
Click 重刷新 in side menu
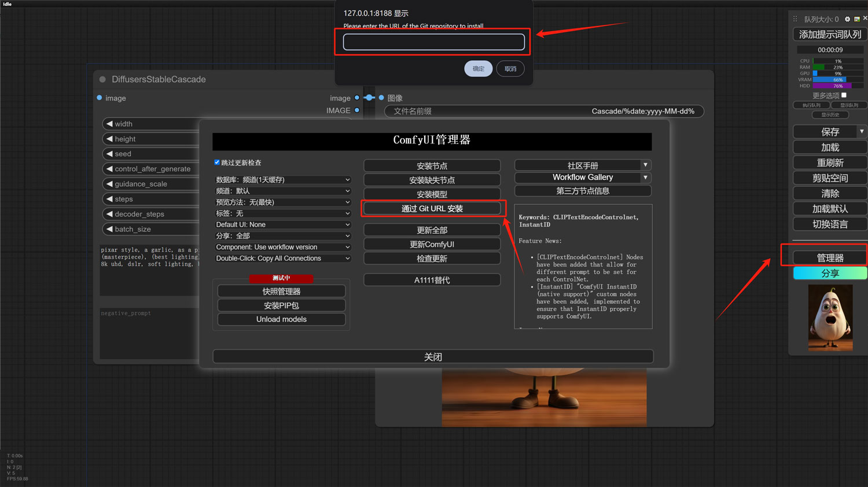(830, 163)
